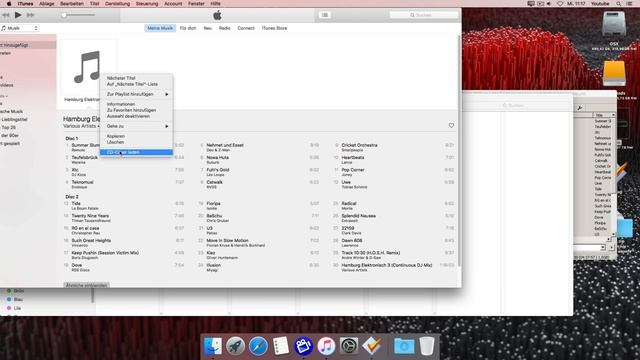Open the blue folder in the Dock
Image resolution: width=640 pixels, height=360 pixels.
point(404,346)
